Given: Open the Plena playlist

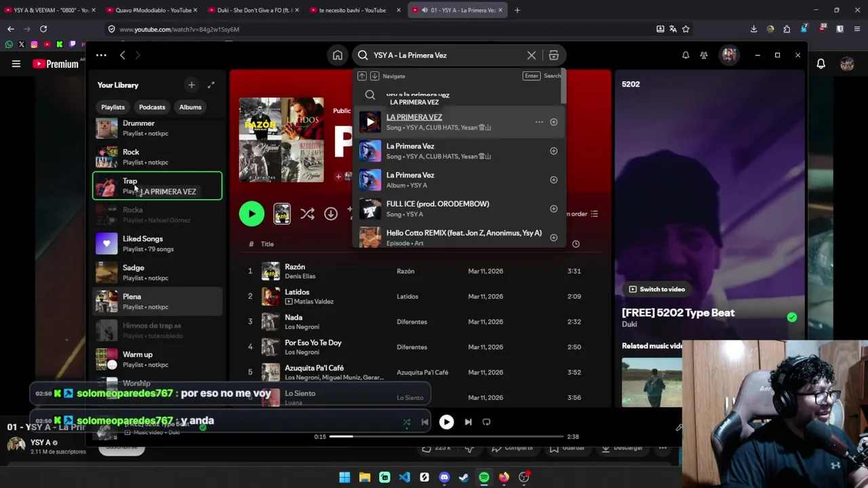Looking at the screenshot, I should pos(157,302).
